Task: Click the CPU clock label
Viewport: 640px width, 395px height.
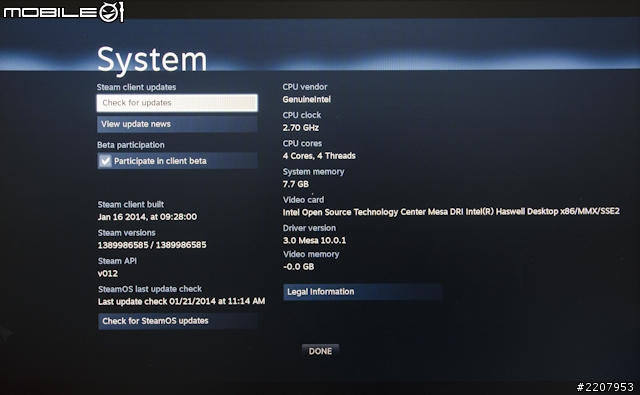Action: pos(302,115)
